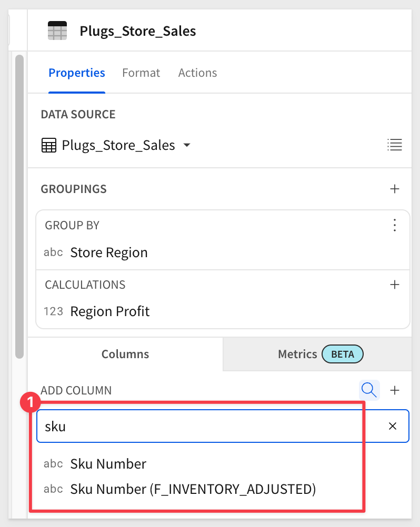Switch to the Format tab
420x527 pixels.
141,73
